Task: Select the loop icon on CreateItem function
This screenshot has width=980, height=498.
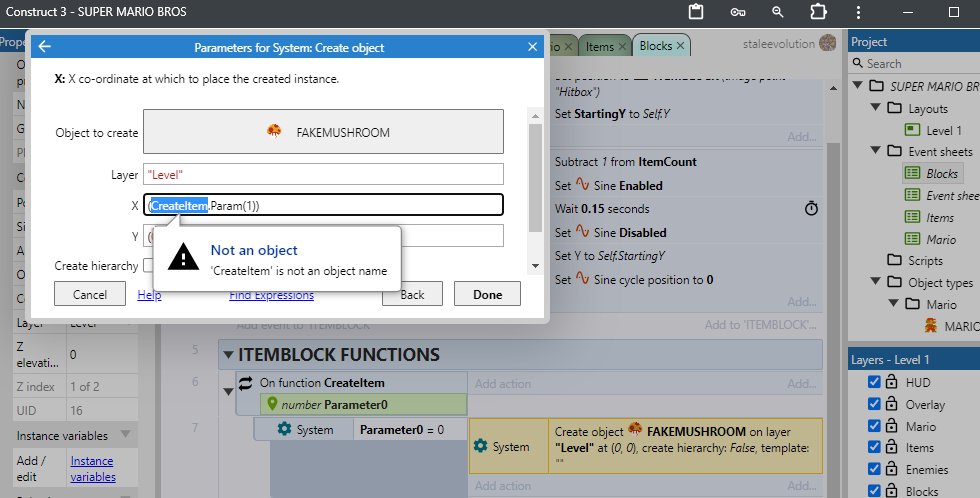Action: tap(246, 382)
